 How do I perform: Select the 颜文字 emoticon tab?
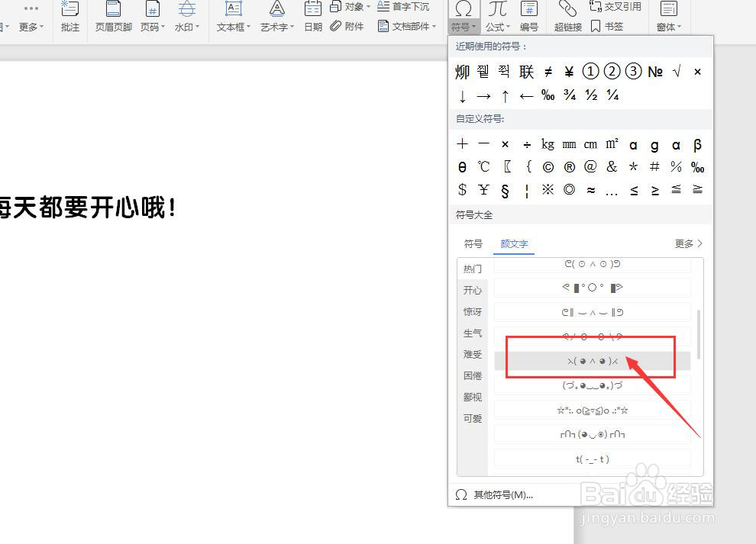click(513, 244)
